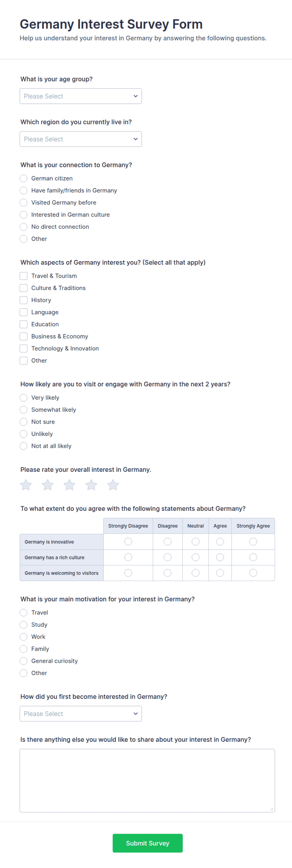Mark Strongly Agree for Germany is innovative

pyautogui.click(x=253, y=541)
